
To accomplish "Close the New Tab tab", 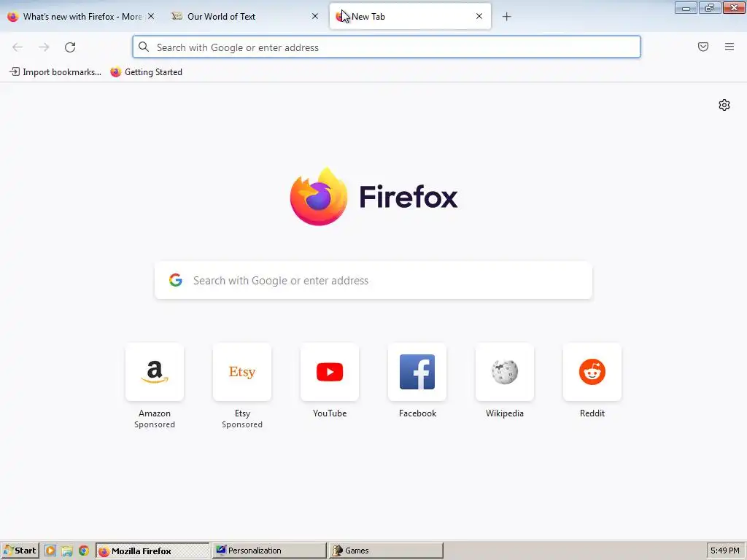I will [x=479, y=16].
